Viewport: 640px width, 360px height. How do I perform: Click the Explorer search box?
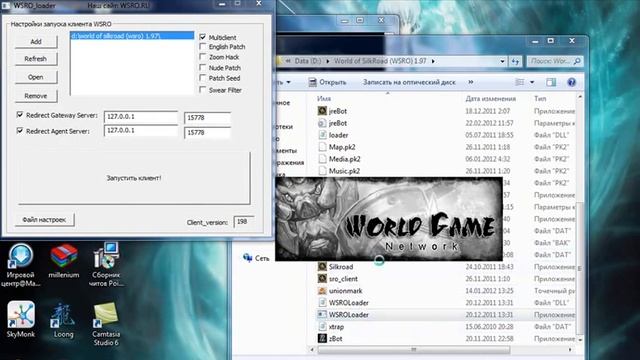[554, 61]
